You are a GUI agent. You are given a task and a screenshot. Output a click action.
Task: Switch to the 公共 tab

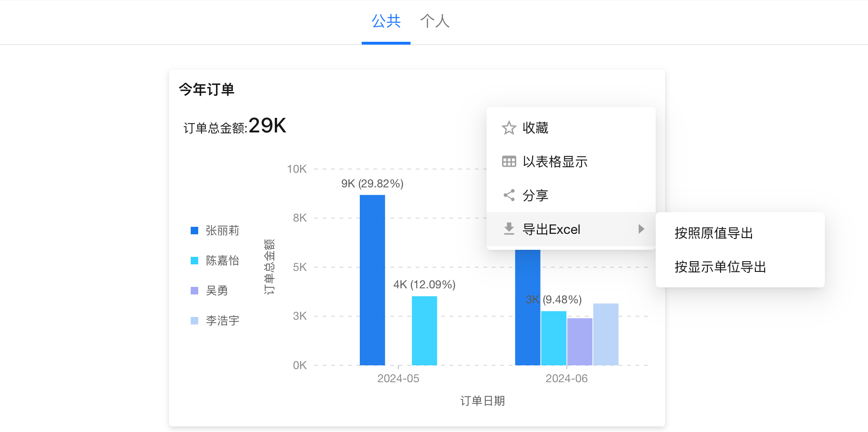click(386, 21)
